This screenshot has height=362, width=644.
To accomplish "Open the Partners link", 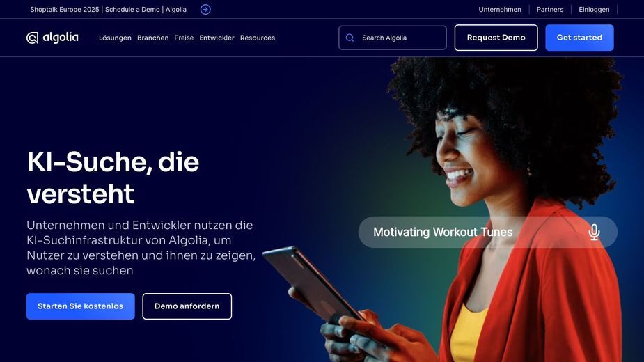I will 550,10.
